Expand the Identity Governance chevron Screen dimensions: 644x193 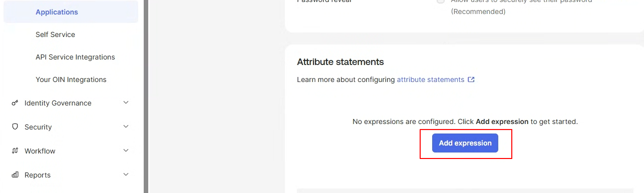pos(126,102)
